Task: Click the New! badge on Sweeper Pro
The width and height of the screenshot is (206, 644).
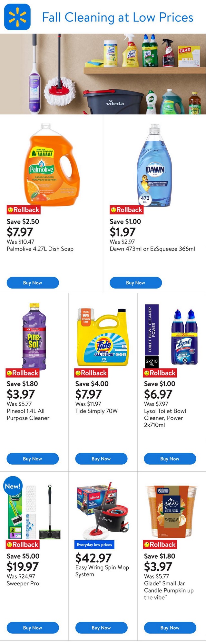Action: tap(13, 486)
